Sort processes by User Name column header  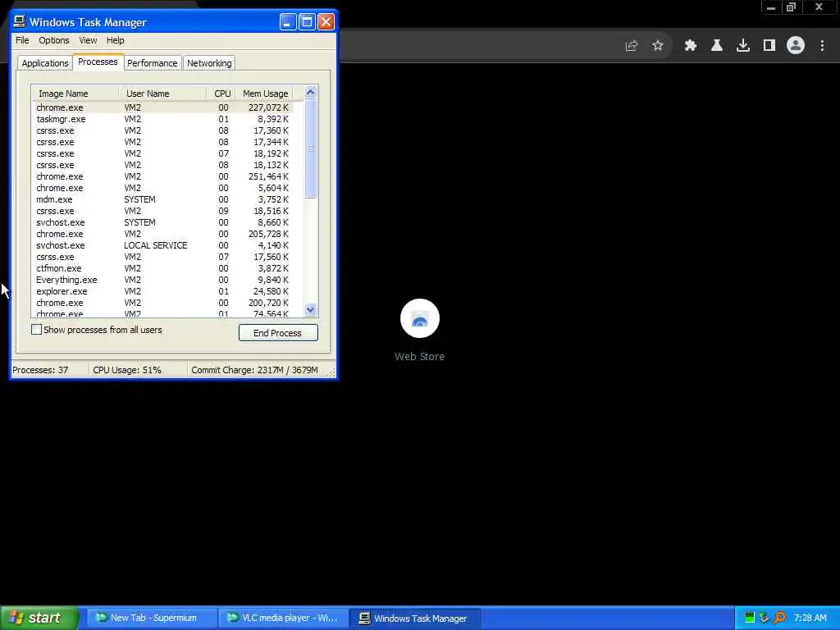[x=163, y=94]
